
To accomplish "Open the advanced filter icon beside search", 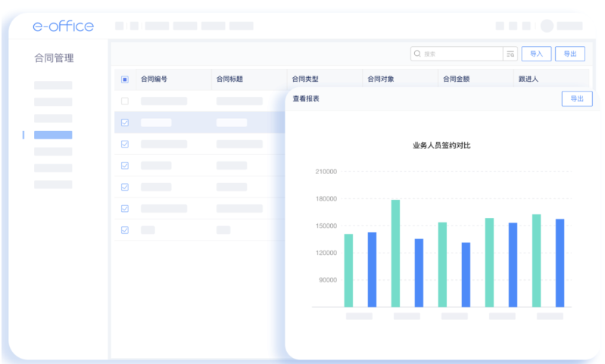I will [x=511, y=54].
